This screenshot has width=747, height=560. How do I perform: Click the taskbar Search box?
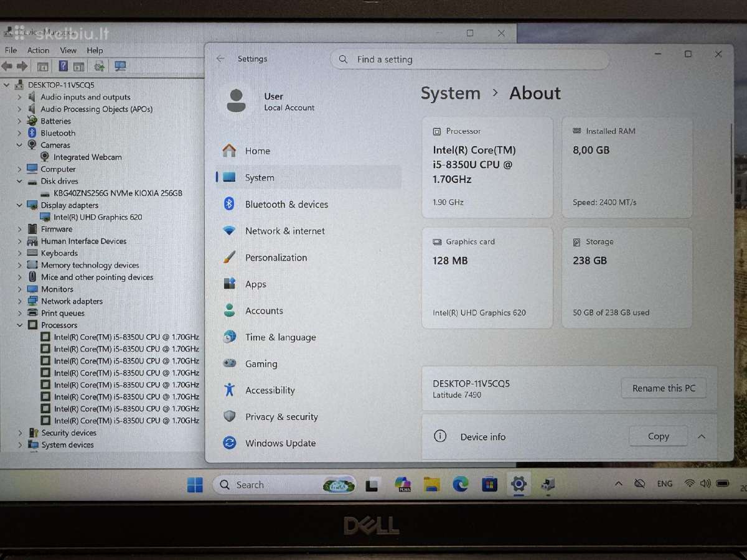pyautogui.click(x=285, y=485)
